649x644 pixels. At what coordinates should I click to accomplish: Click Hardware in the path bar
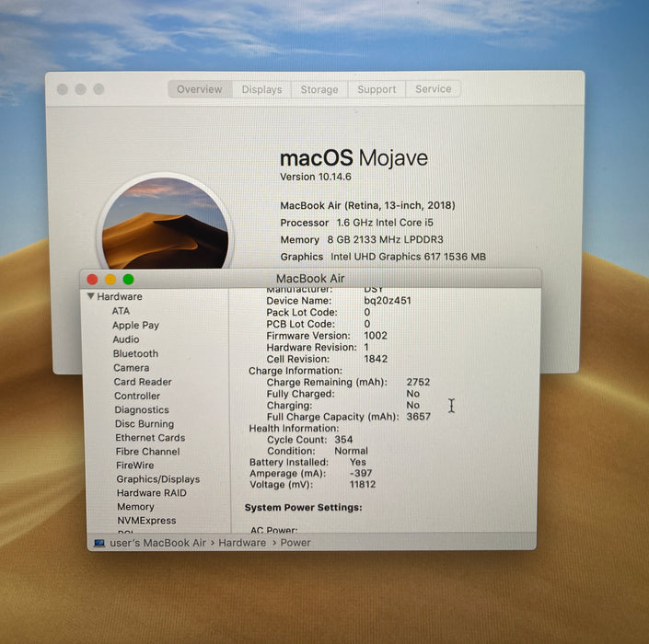coord(242,543)
